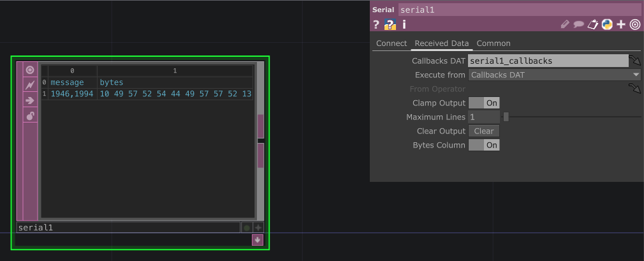This screenshot has height=261, width=644.
Task: Open Python help icon in parameter header
Action: click(390, 25)
